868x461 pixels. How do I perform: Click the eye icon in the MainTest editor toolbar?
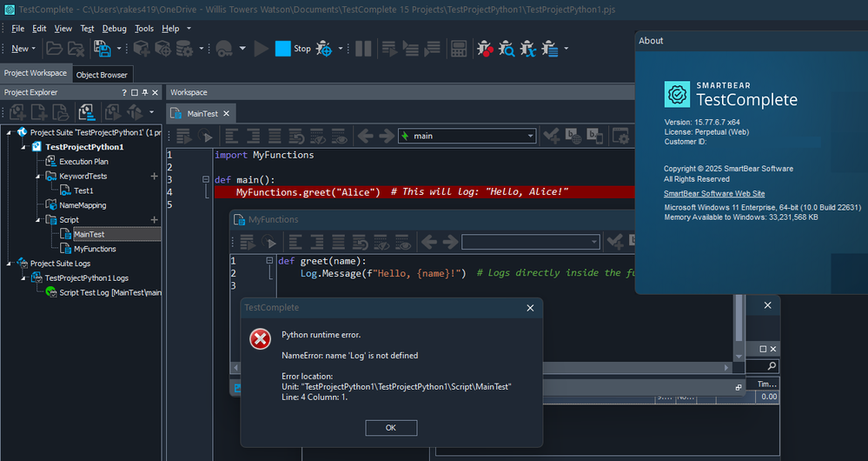[339, 136]
